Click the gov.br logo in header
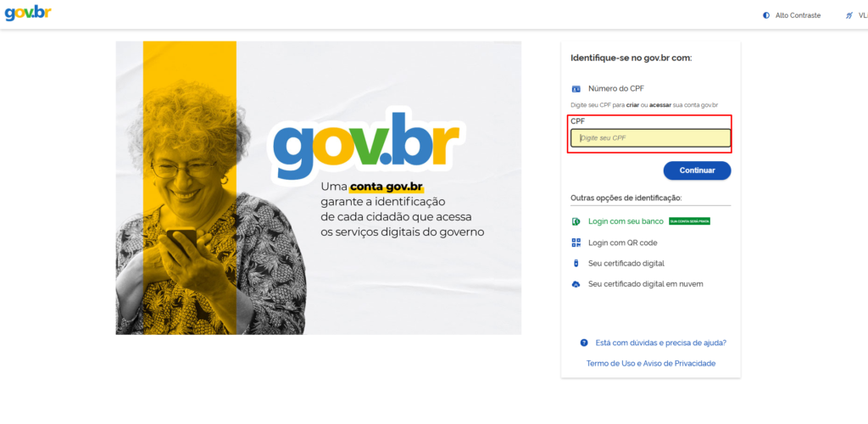 tap(28, 14)
